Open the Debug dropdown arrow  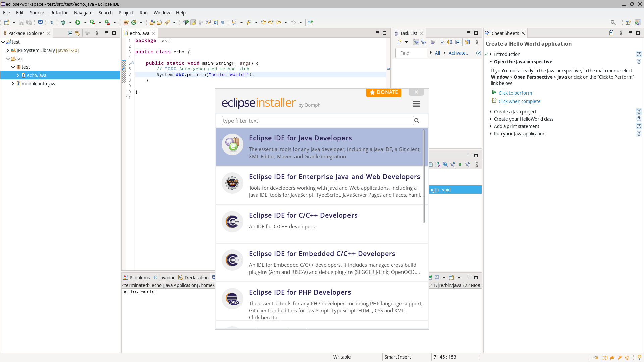[x=70, y=22]
